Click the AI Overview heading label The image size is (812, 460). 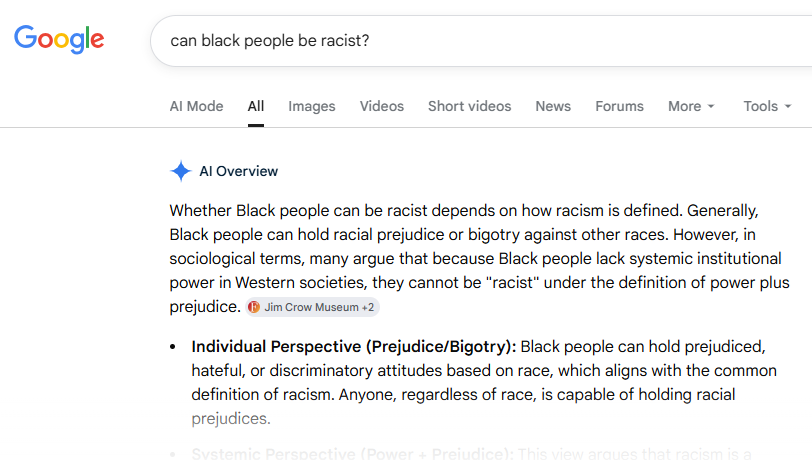click(239, 171)
